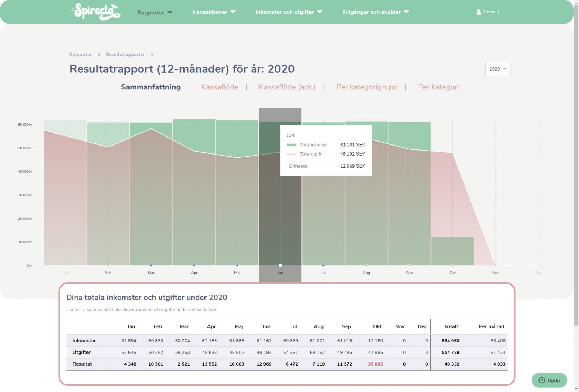This screenshot has width=579, height=392.
Task: Expand the Inkomster och utgifter menu
Action: 288,12
